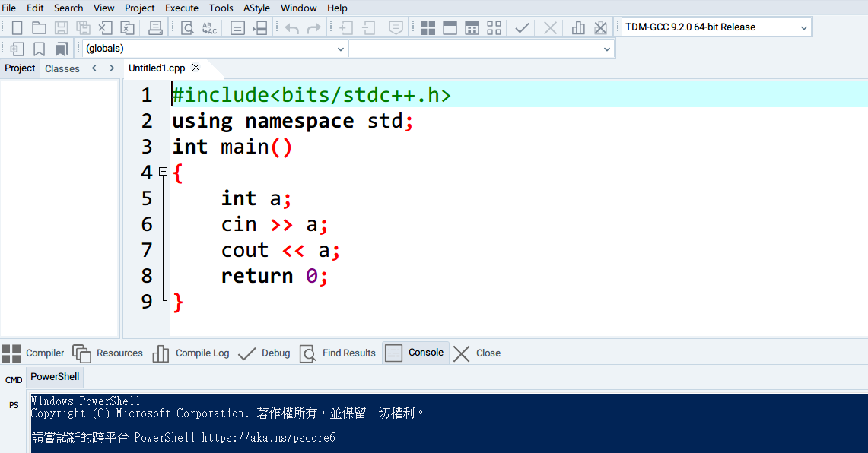
Task: Click the Find magnifier toolbar icon
Action: [186, 28]
